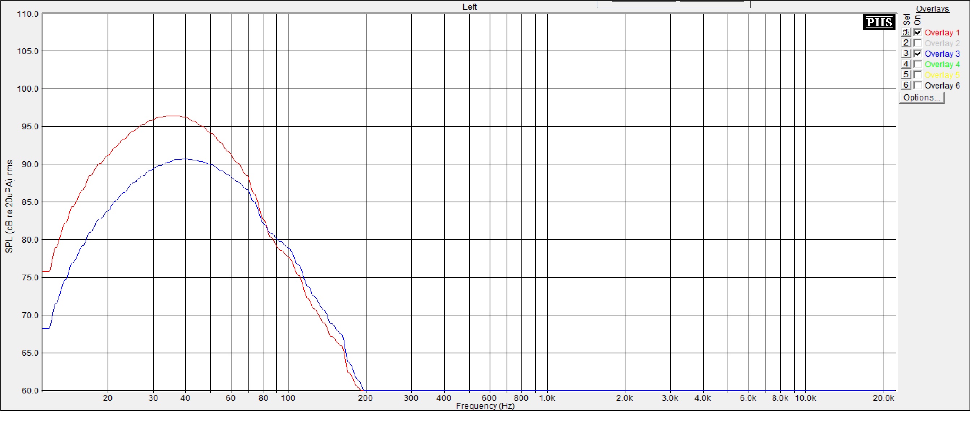Turn on the Overlay 4 checkbox
The height and width of the screenshot is (422, 980).
point(917,64)
